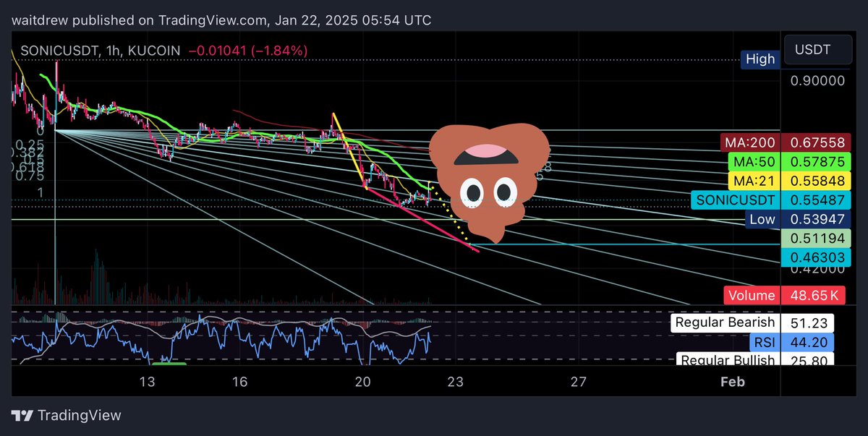
Task: Select the SONICUSDT symbol title
Action: (58, 51)
